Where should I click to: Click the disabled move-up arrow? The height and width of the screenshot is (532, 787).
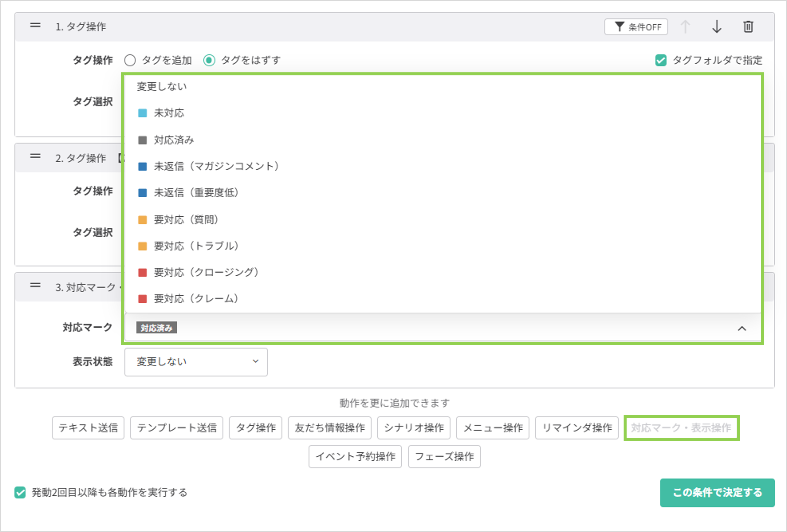click(x=685, y=27)
